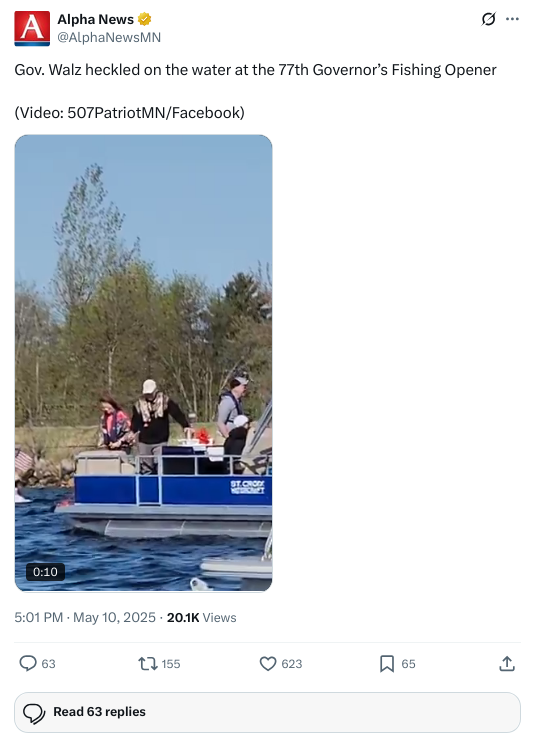Click the 65 bookmarks count
Image resolution: width=535 pixels, height=740 pixels.
(409, 664)
